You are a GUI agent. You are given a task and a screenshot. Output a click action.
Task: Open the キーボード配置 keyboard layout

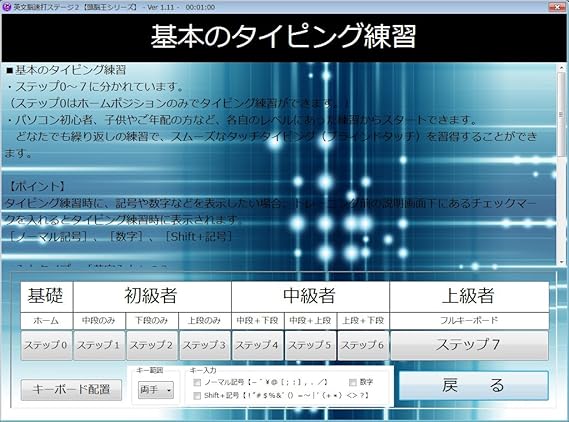point(71,390)
